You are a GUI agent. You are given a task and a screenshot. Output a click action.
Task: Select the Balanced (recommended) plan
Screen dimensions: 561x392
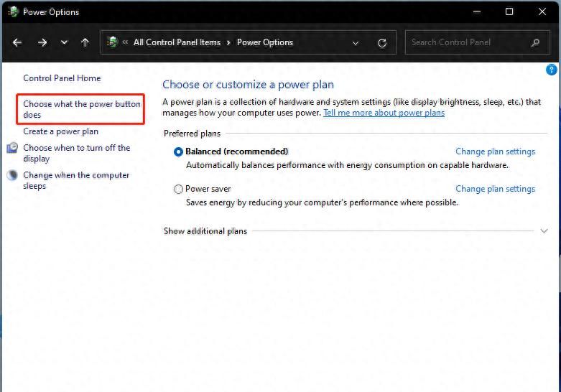(x=179, y=151)
